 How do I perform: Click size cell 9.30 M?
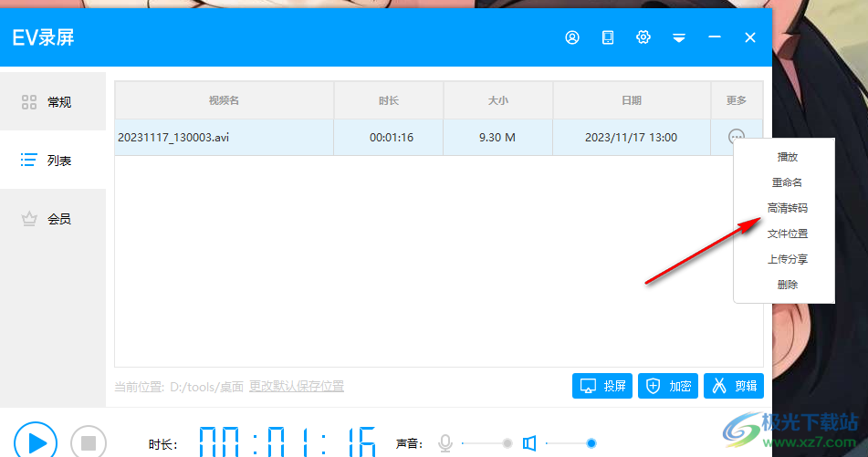click(x=497, y=137)
